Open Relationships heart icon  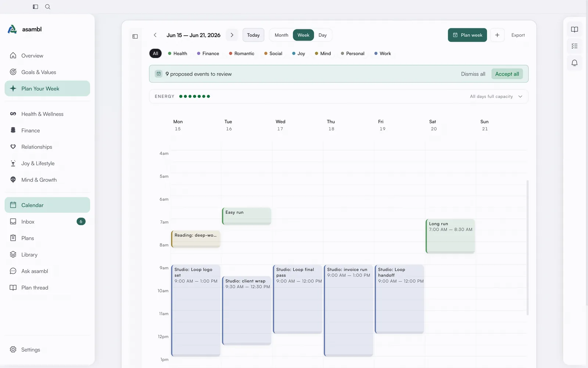(13, 147)
